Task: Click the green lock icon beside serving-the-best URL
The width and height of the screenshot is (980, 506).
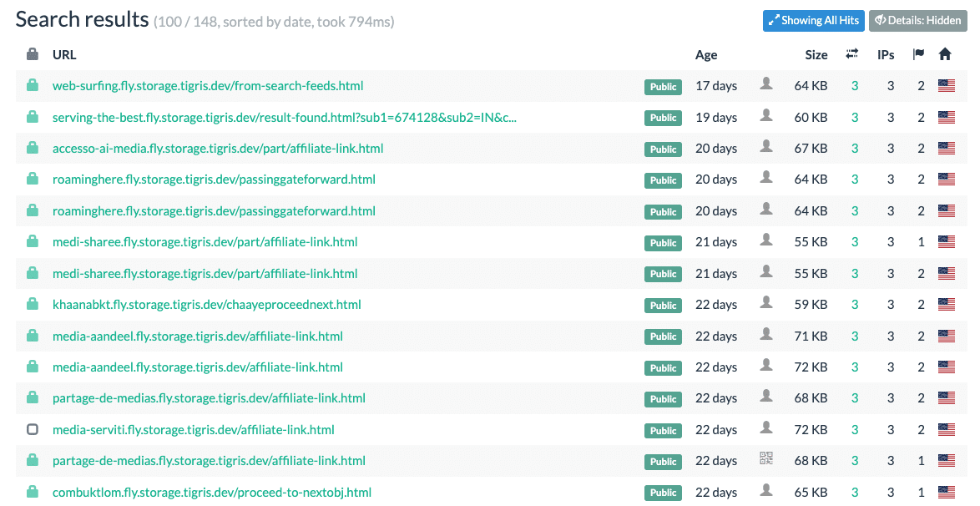Action: pyautogui.click(x=33, y=116)
